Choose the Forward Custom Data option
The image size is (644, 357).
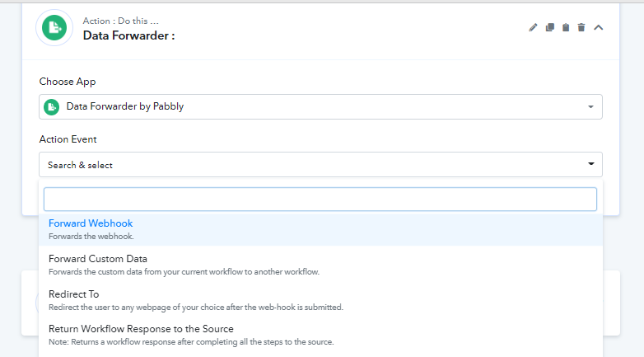321,265
